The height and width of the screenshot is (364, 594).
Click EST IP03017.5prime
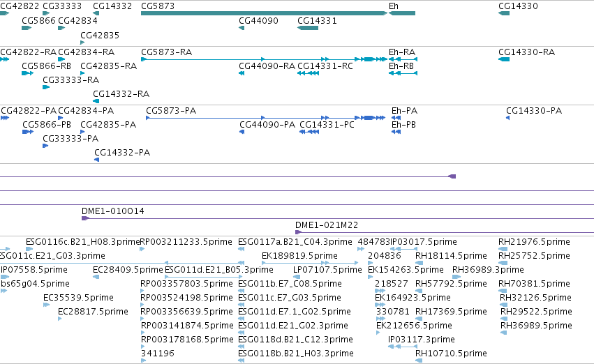pyautogui.click(x=424, y=242)
